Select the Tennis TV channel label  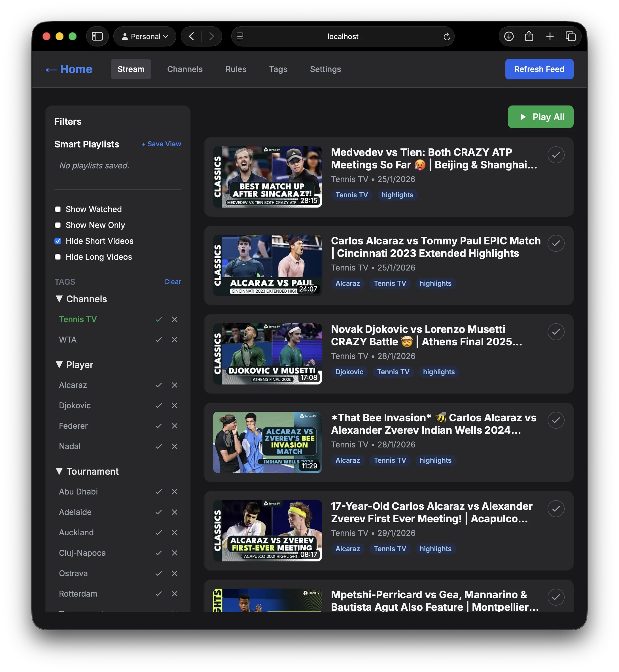(78, 319)
